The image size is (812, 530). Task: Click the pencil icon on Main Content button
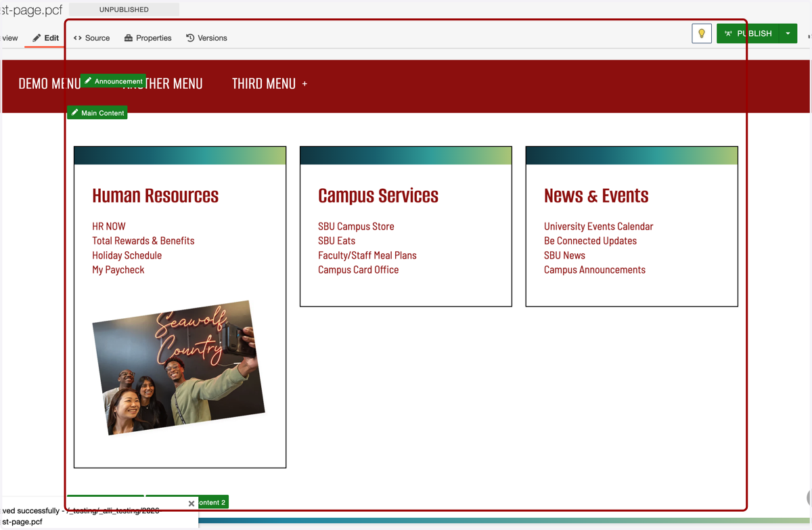coord(75,113)
